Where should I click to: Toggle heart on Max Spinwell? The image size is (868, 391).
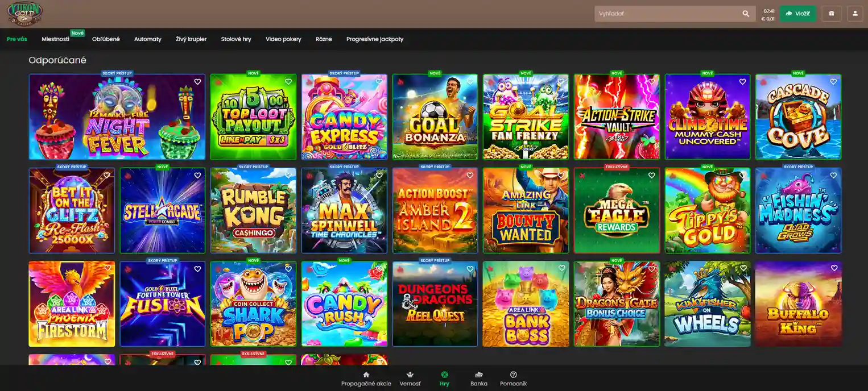[379, 175]
